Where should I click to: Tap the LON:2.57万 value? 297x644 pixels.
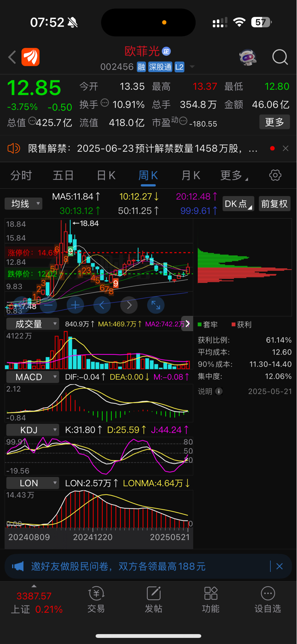[92, 483]
